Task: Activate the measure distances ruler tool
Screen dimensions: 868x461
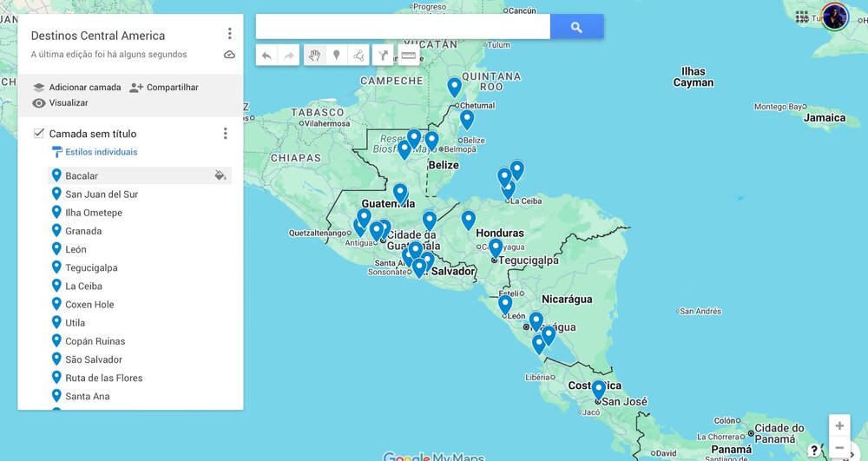Action: click(x=408, y=56)
